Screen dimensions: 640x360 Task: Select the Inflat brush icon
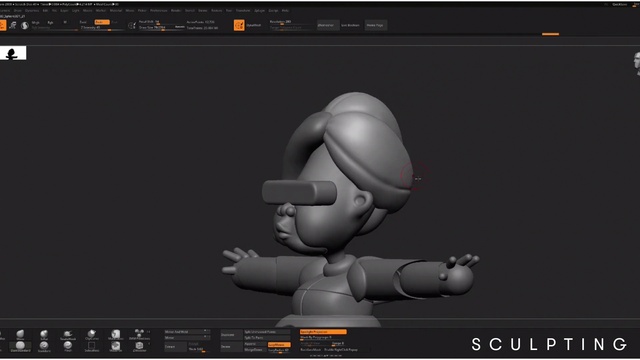pos(44,336)
